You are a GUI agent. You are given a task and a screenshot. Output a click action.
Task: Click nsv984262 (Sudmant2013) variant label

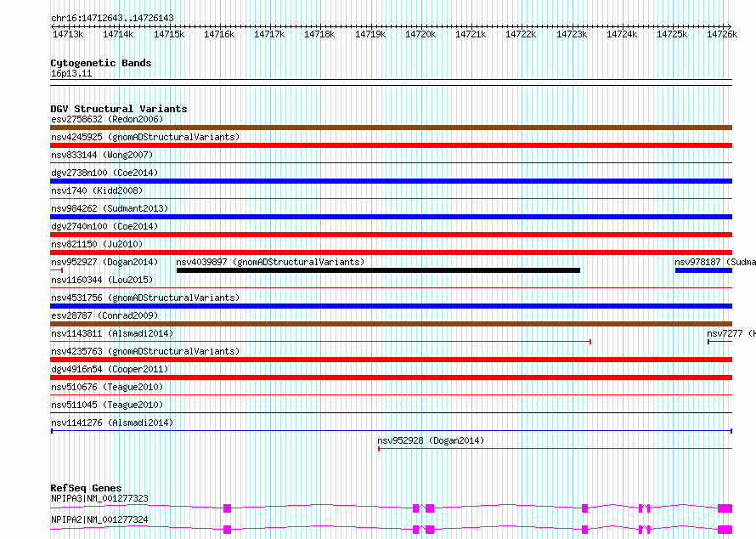pos(110,208)
